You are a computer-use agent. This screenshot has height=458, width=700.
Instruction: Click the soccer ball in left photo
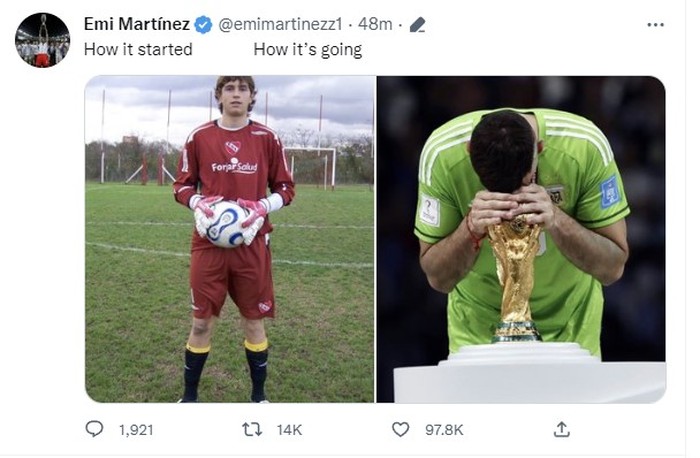[225, 224]
